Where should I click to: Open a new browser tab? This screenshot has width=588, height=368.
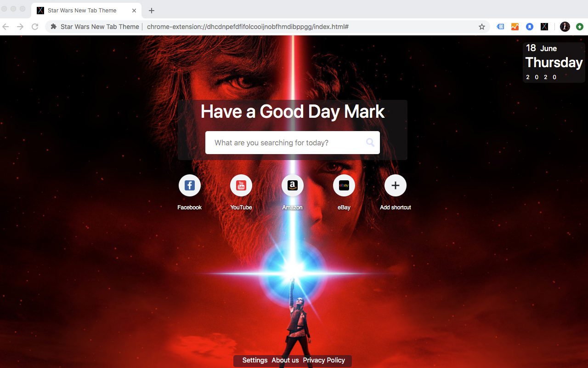coord(152,11)
